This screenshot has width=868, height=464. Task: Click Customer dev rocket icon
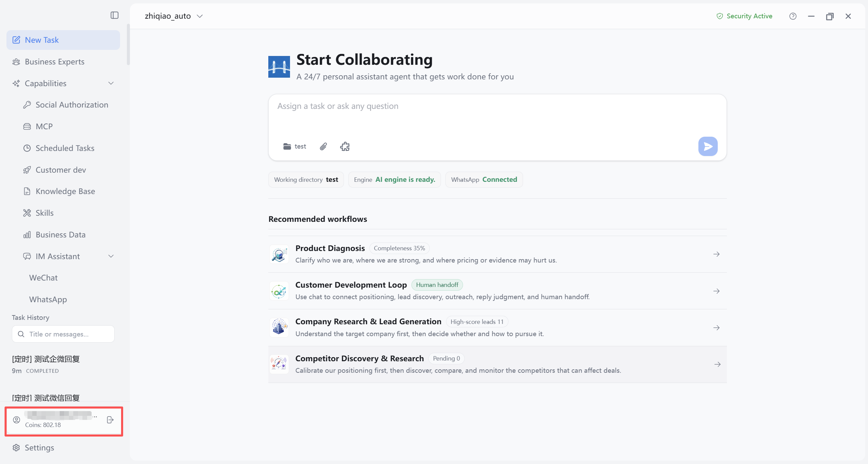tap(27, 170)
